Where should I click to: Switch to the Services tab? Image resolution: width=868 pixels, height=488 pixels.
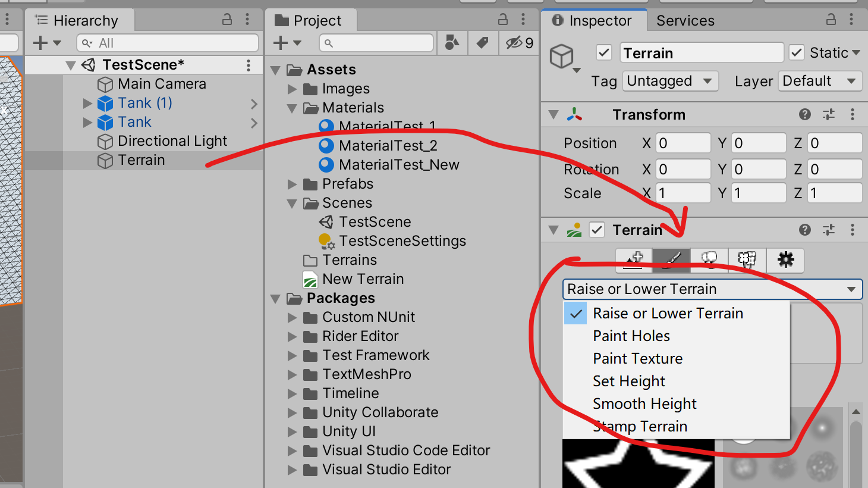(x=685, y=20)
